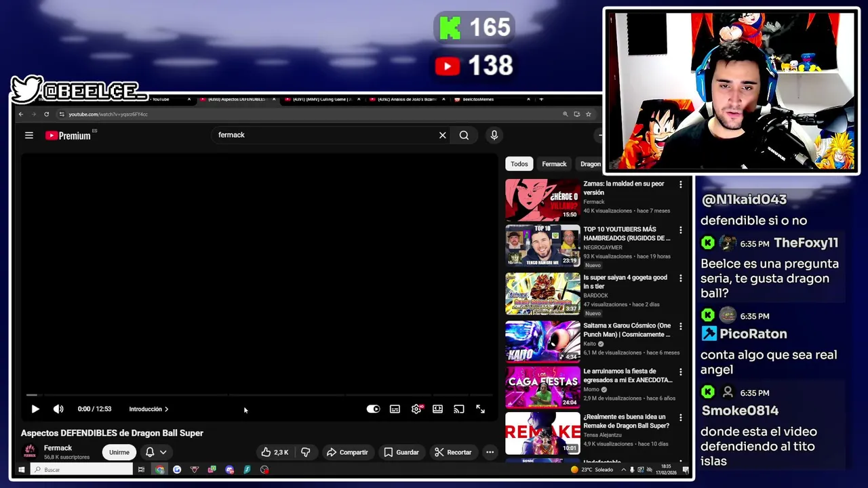The height and width of the screenshot is (488, 868).
Task: Select the Dragon filter chip
Action: (x=589, y=164)
